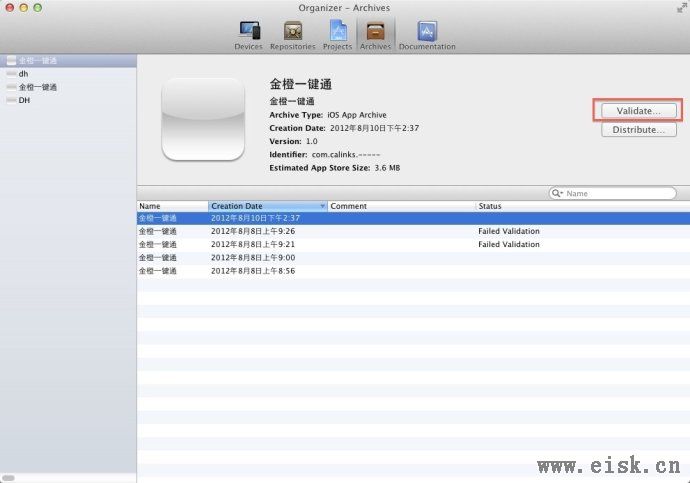
Task: Select the uppercase DH item in sidebar
Action: (68, 100)
